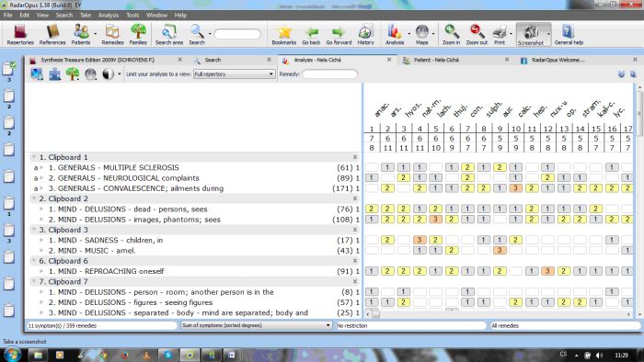
Task: Open the Take menu
Action: click(86, 16)
